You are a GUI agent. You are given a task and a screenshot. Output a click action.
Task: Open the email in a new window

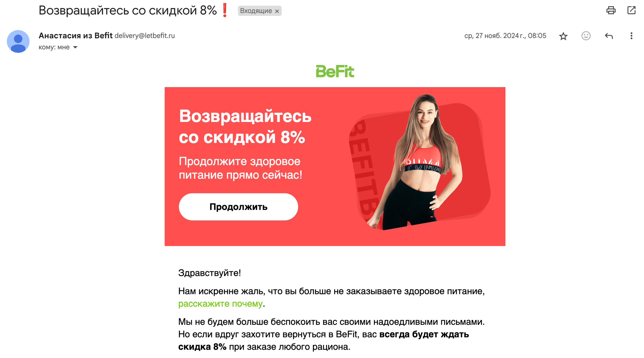pyautogui.click(x=631, y=10)
